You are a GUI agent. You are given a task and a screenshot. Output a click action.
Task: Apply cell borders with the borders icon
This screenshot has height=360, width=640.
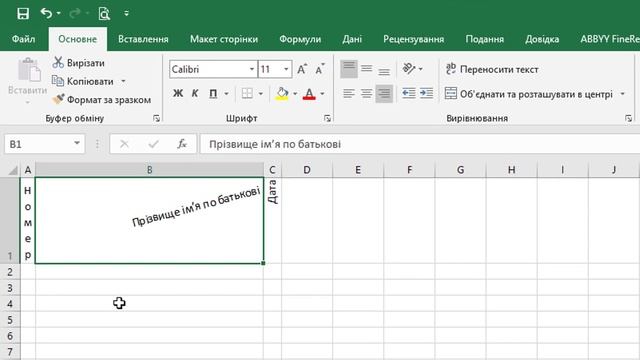coord(247,93)
